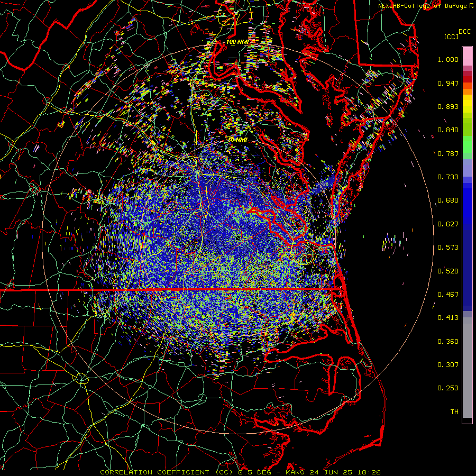Pick the pink segment of the color bar
This screenshot has height=476, width=476.
click(x=467, y=57)
